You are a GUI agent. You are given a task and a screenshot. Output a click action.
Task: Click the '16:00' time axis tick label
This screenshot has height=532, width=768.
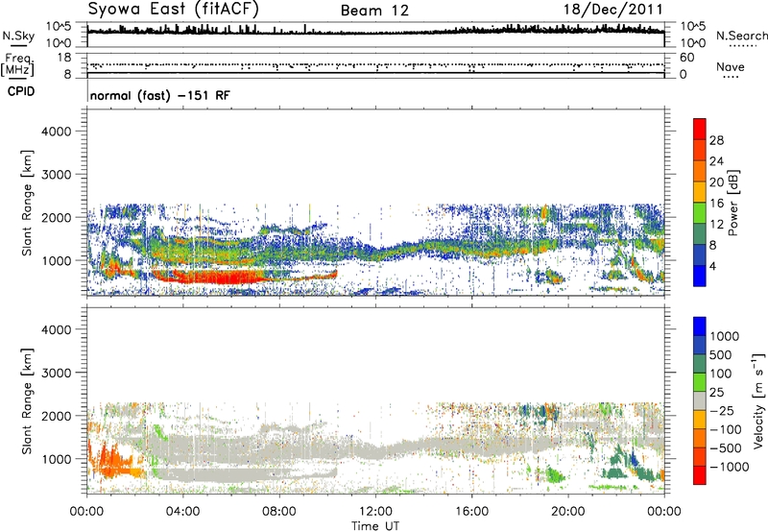coord(471,512)
